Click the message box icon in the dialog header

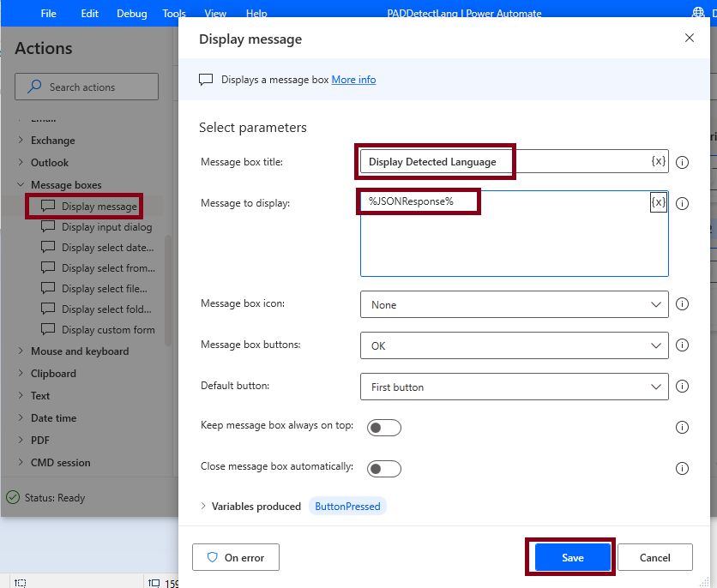(x=206, y=80)
